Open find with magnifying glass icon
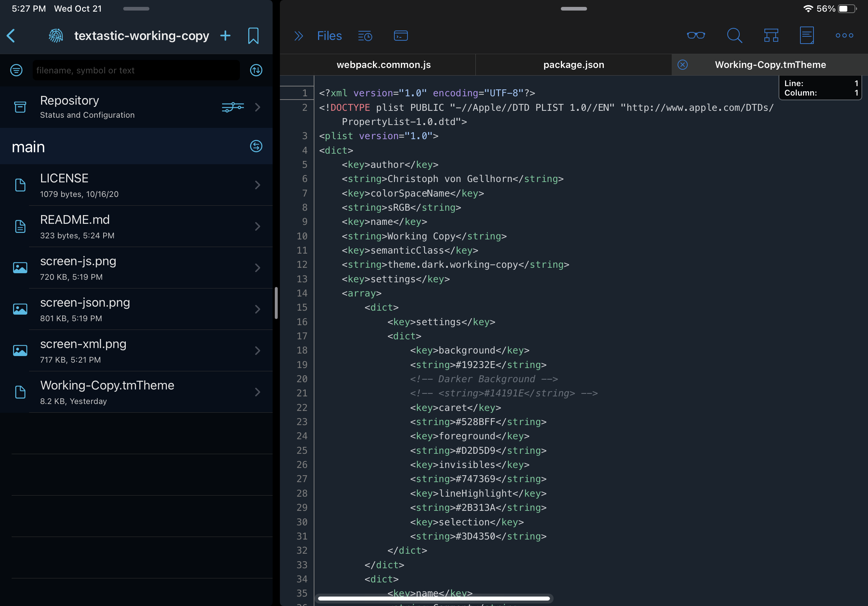Image resolution: width=868 pixels, height=606 pixels. click(735, 36)
